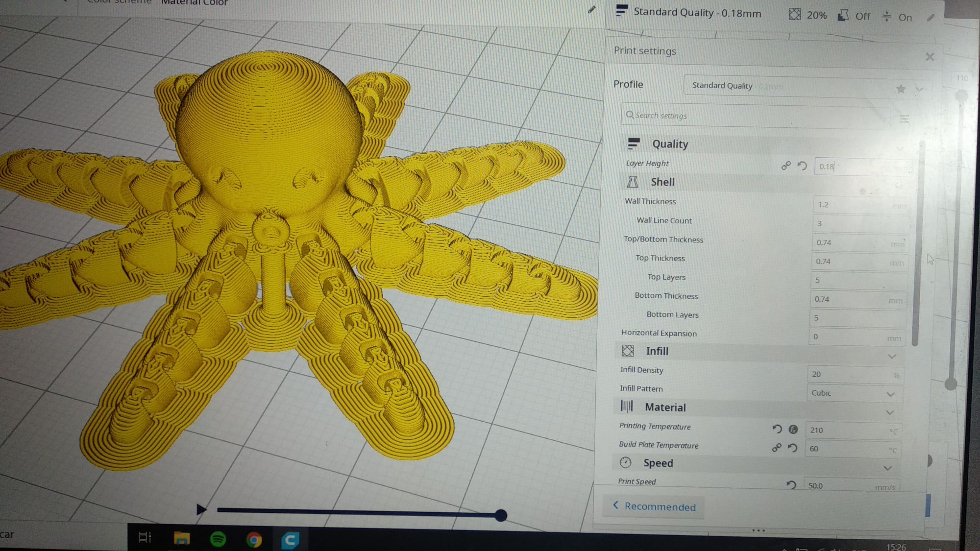The image size is (980, 551).
Task: Switch to Recommended print settings
Action: point(654,506)
